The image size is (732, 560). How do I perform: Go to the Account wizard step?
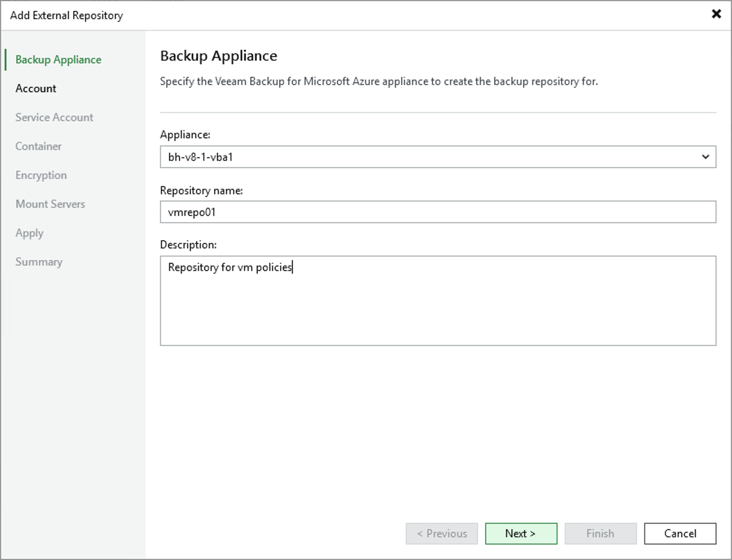36,89
